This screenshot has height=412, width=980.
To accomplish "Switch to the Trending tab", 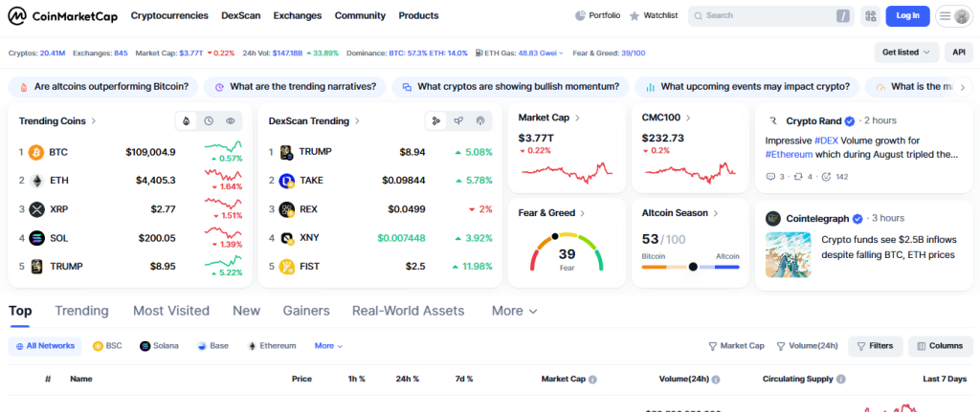I will click(82, 311).
